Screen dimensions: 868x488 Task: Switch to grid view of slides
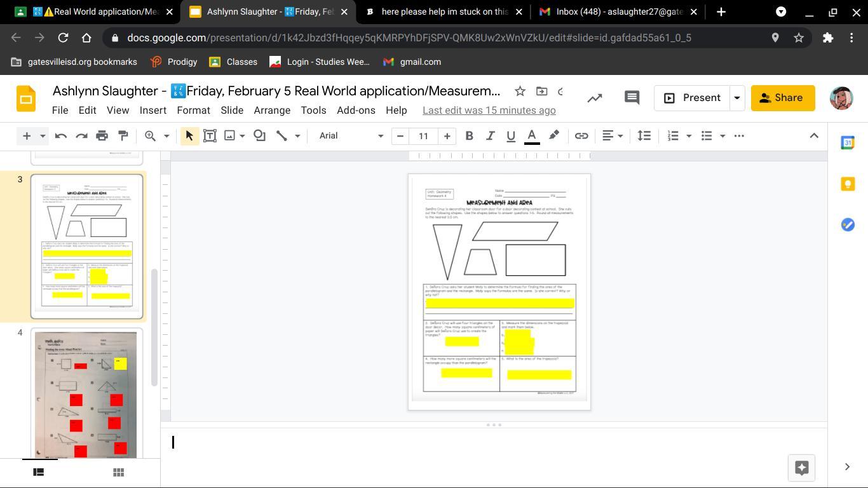coord(118,472)
